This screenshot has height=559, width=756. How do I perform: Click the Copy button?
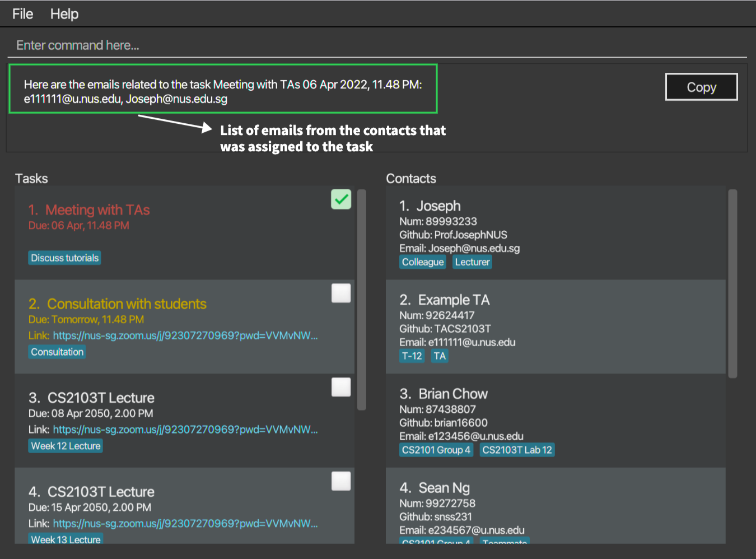701,87
